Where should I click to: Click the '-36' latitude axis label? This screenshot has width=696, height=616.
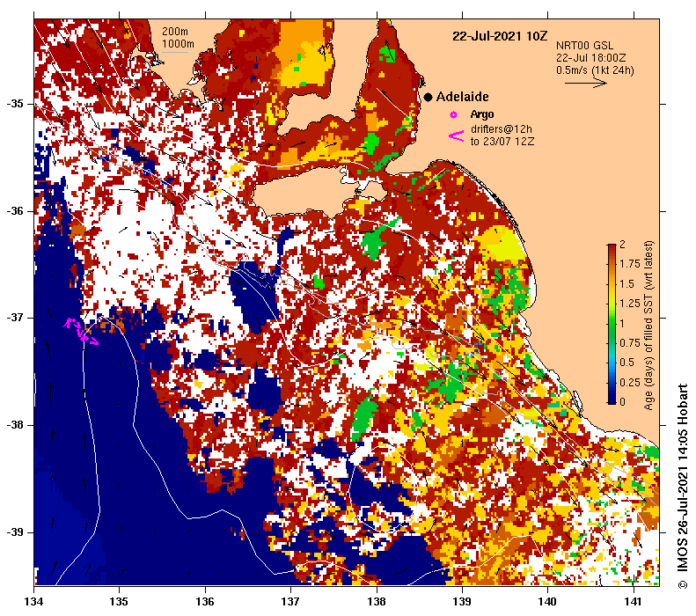tap(15, 211)
